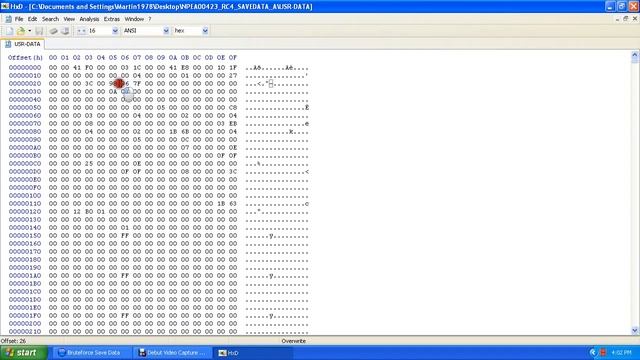The image size is (640, 360).
Task: Click the document icon in the menu bar
Action: click(8, 19)
